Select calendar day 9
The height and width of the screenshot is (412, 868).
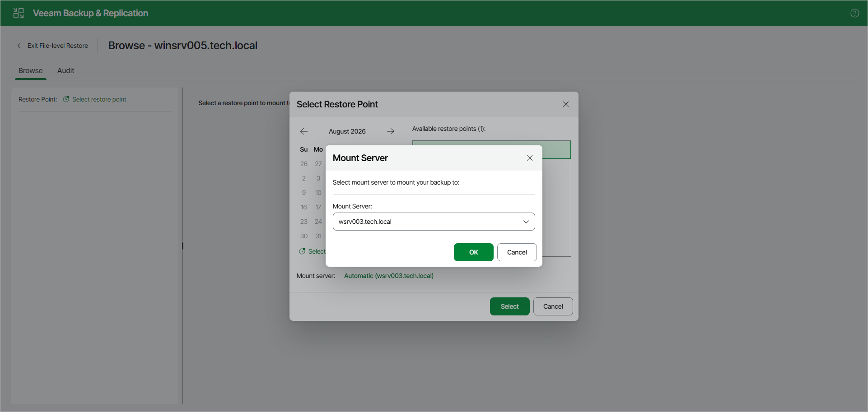click(304, 193)
